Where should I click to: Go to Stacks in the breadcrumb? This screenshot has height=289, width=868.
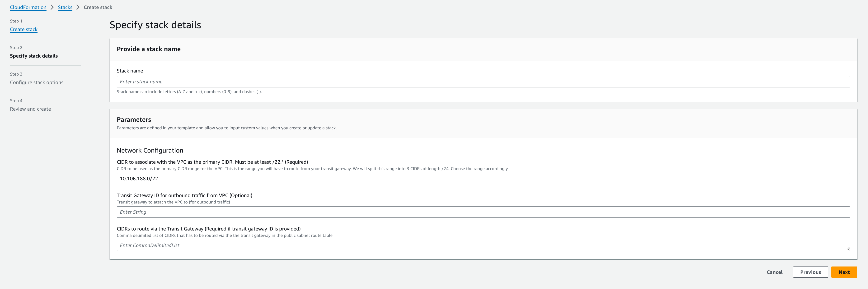coord(65,7)
